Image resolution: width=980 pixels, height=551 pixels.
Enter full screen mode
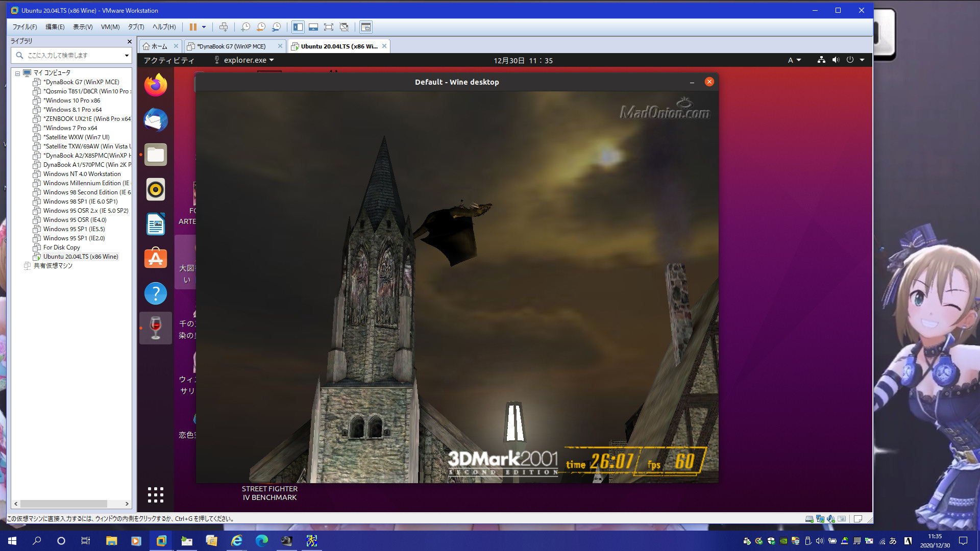[x=329, y=27]
